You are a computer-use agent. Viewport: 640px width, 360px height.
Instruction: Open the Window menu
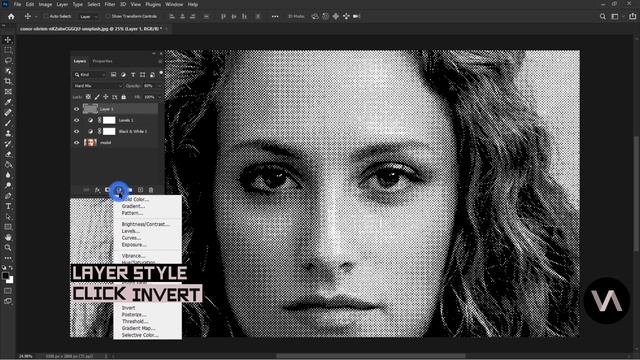pyautogui.click(x=174, y=4)
